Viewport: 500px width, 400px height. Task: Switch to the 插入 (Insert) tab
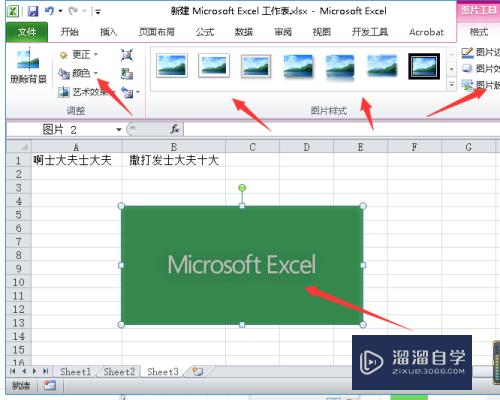(108, 32)
